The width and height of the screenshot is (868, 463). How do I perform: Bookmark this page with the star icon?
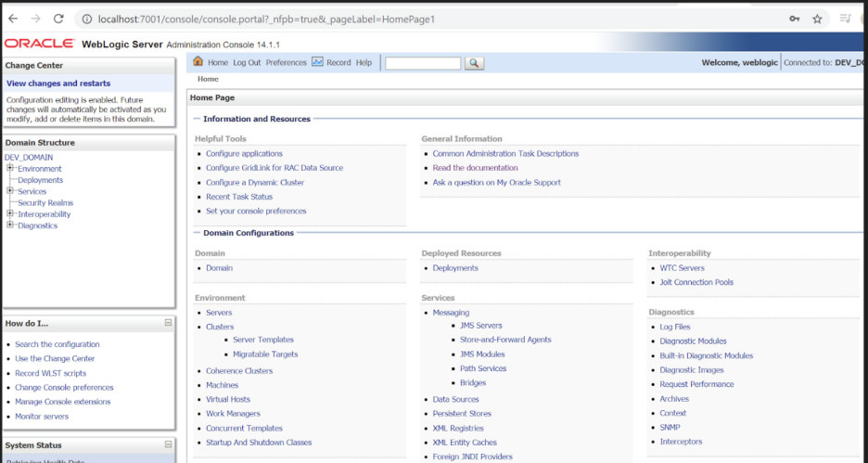pos(817,19)
